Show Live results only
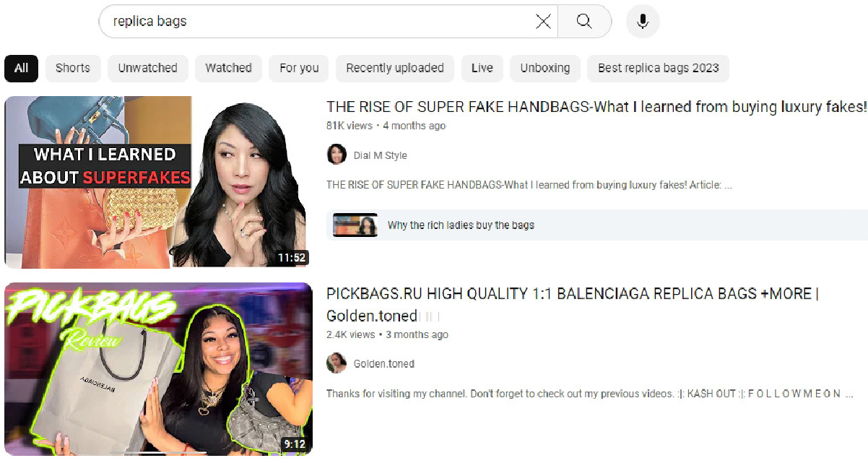Viewport: 868px width, 471px height. point(482,68)
